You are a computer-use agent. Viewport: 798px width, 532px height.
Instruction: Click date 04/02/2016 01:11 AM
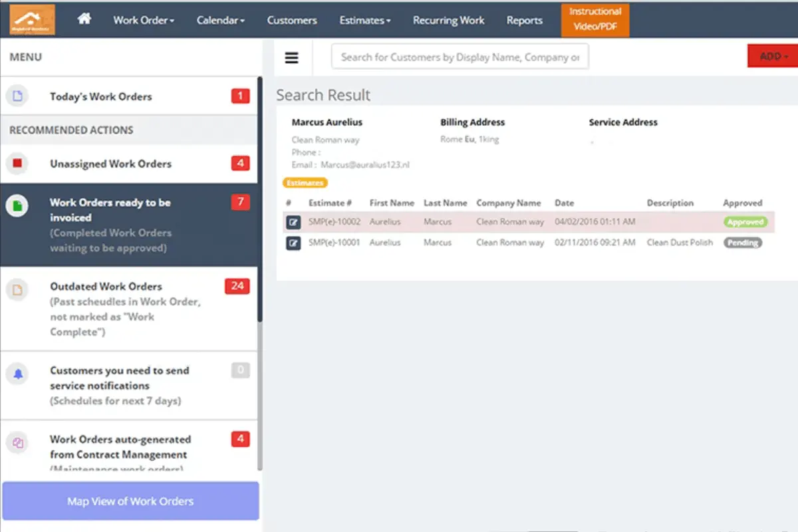point(595,222)
